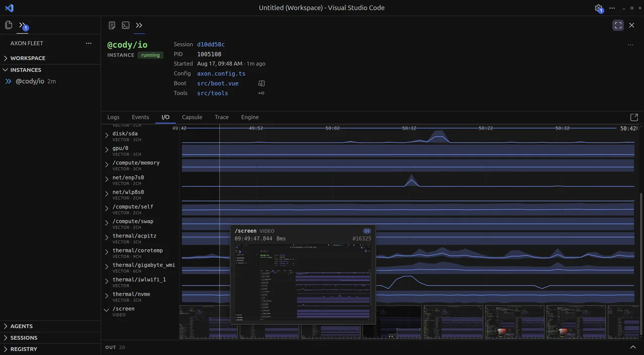Open the settings gear with notification badge
This screenshot has height=355, width=644.
[x=599, y=8]
